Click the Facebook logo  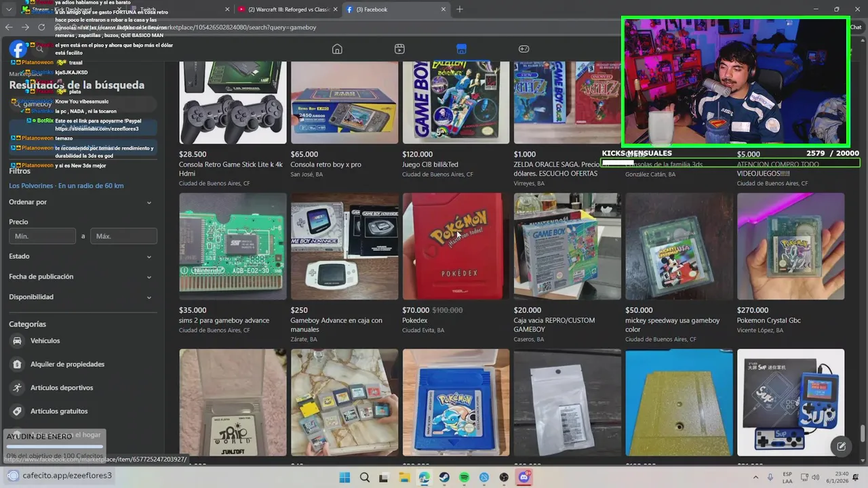coord(18,49)
